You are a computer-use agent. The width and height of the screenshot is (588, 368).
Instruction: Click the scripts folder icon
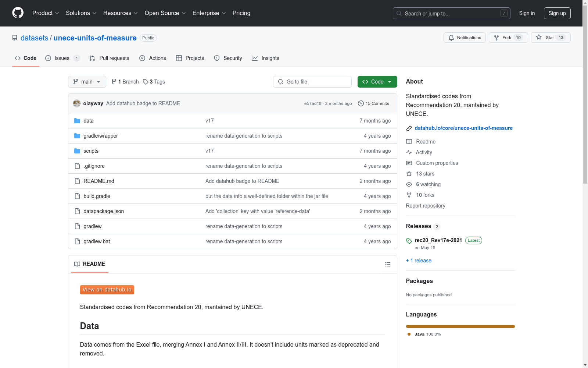tap(77, 151)
